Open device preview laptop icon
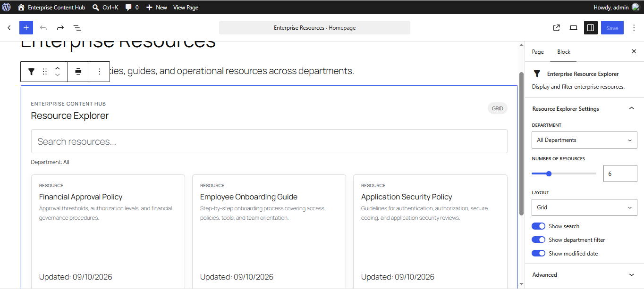The image size is (644, 289). tap(574, 28)
